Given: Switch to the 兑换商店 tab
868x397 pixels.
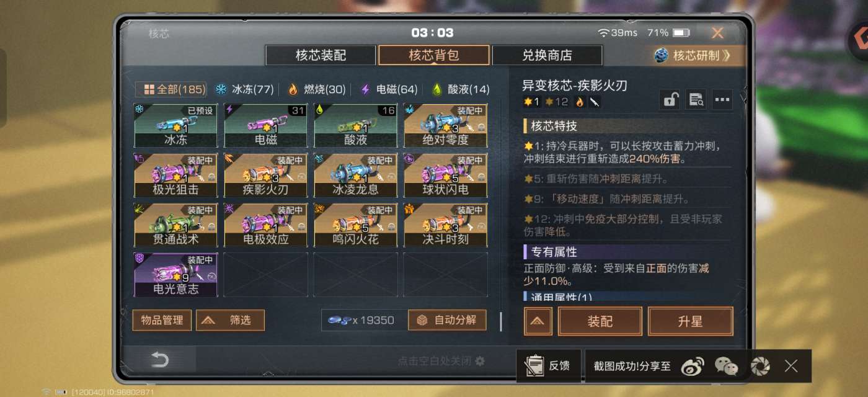Looking at the screenshot, I should tap(547, 55).
